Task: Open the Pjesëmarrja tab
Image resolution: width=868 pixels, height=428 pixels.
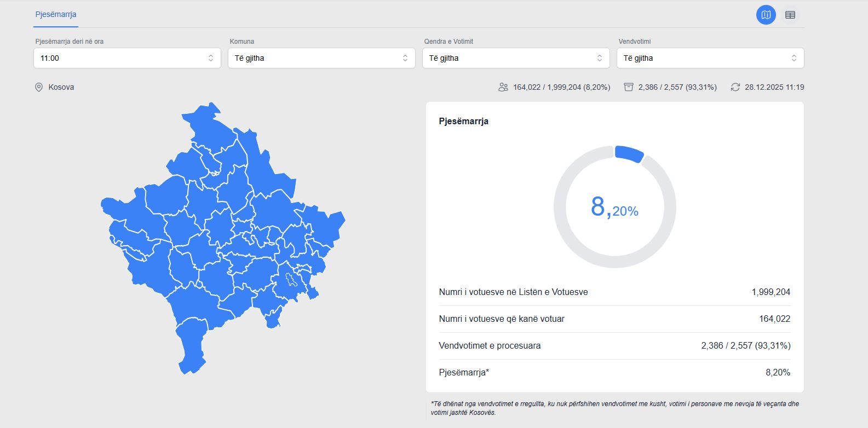Action: 56,14
